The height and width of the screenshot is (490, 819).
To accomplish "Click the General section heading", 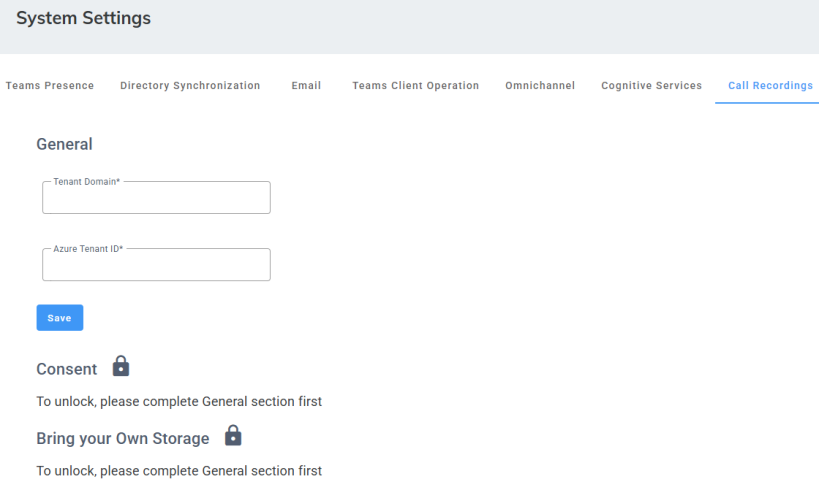I will click(64, 144).
